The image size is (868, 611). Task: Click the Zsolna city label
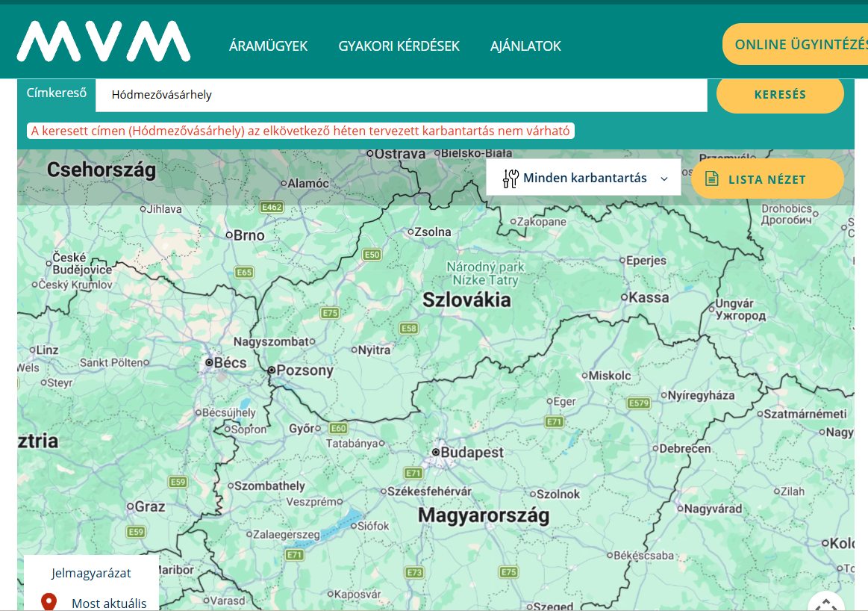point(433,232)
